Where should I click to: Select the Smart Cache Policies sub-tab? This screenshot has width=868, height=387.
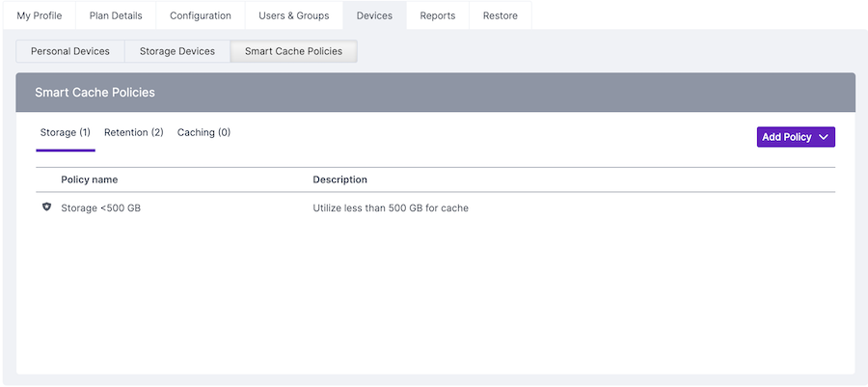pos(293,51)
